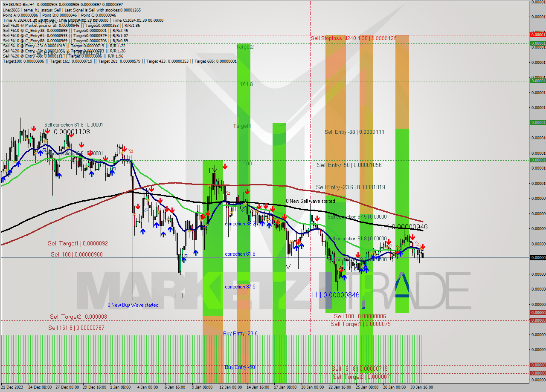Select the '30 Jan 16:00' time axis label

pos(421,387)
